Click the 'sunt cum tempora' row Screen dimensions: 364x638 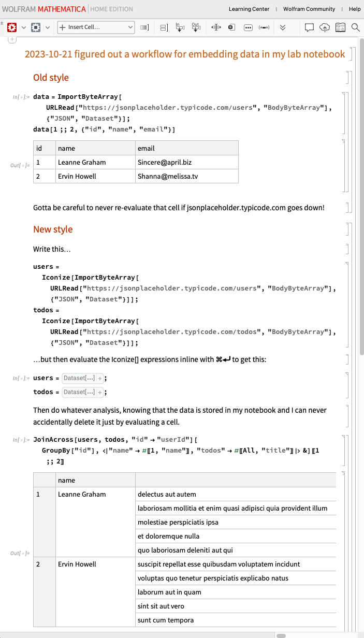pos(236,620)
